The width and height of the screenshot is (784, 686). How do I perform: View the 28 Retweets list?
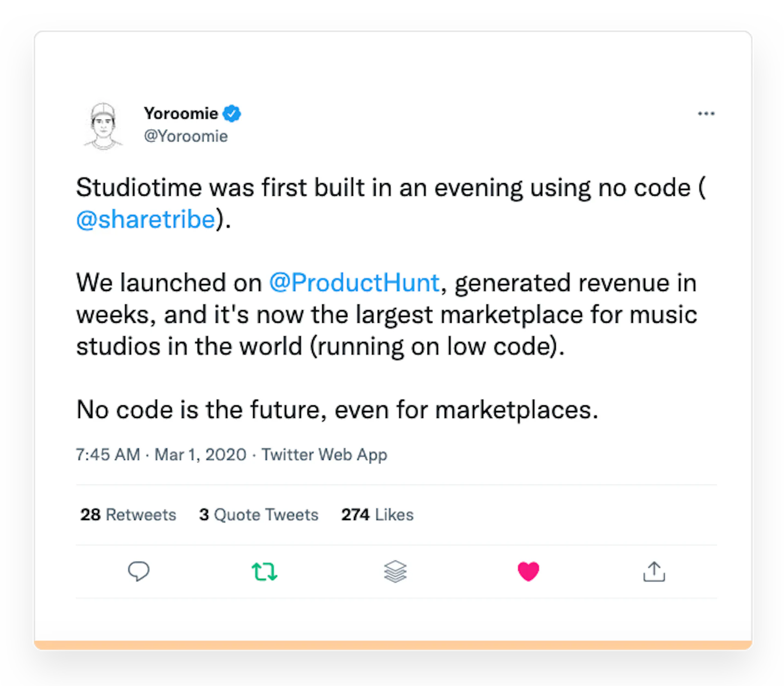[x=128, y=515]
